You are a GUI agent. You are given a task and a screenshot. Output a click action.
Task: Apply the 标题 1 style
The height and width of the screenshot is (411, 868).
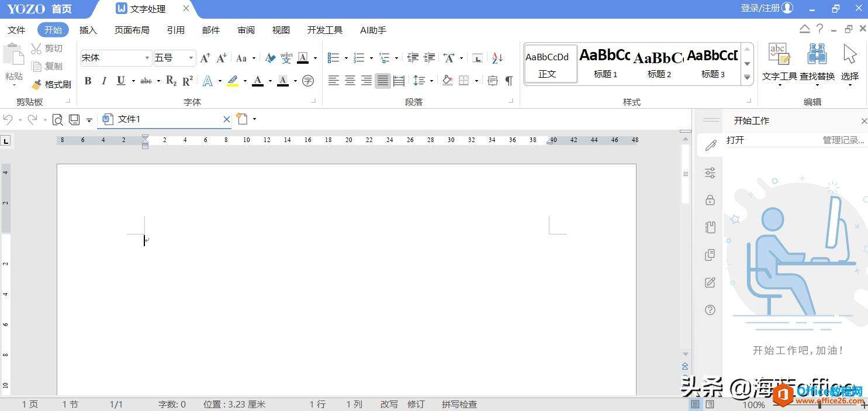click(x=605, y=64)
